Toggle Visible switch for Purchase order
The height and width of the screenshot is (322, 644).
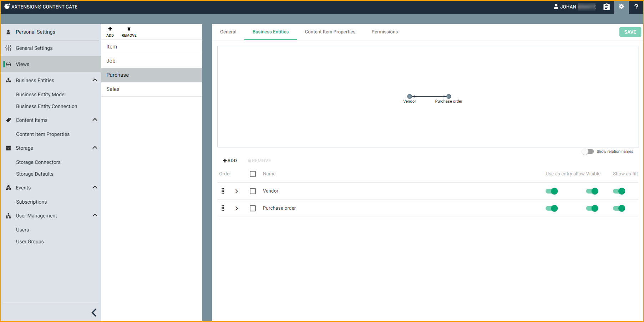(592, 208)
